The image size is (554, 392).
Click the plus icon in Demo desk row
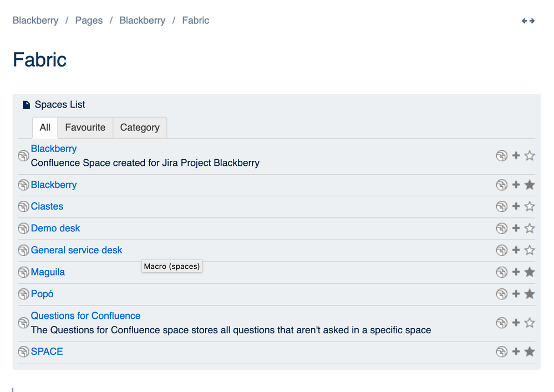pos(516,228)
